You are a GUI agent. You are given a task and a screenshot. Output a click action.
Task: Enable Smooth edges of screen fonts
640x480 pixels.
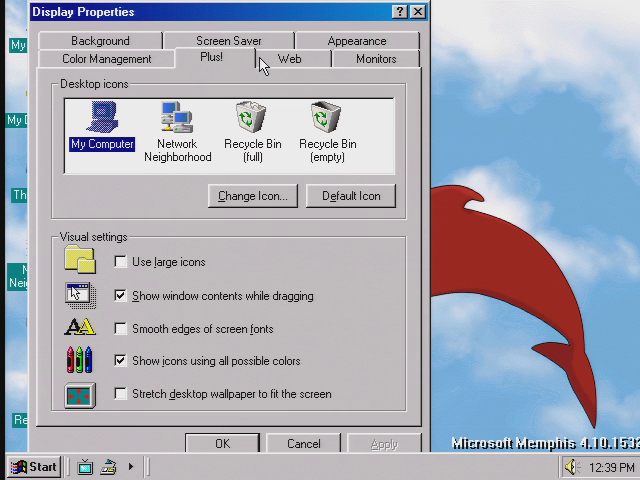[x=120, y=329]
